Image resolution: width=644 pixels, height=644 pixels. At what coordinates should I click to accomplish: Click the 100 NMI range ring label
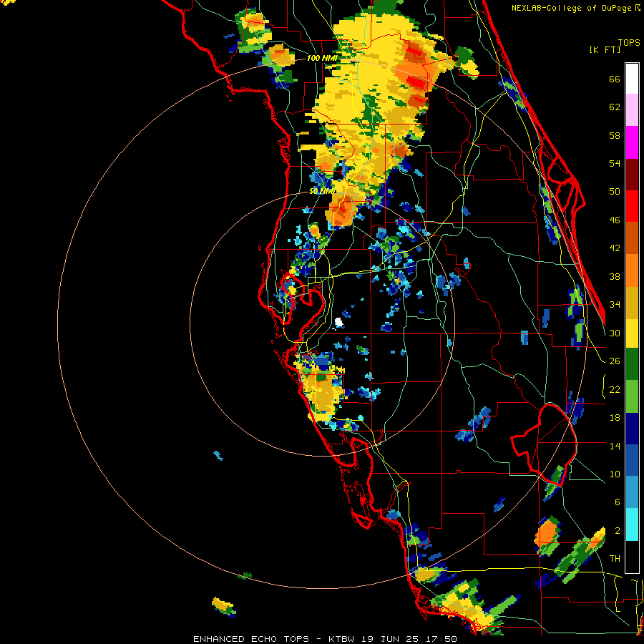322,59
